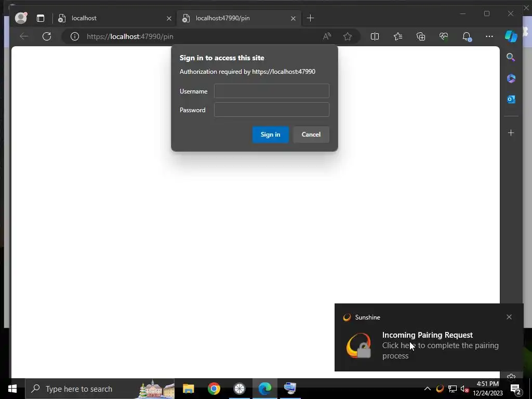Open sidebar Search icon
Viewport: 532px width, 399px height.
(x=511, y=57)
